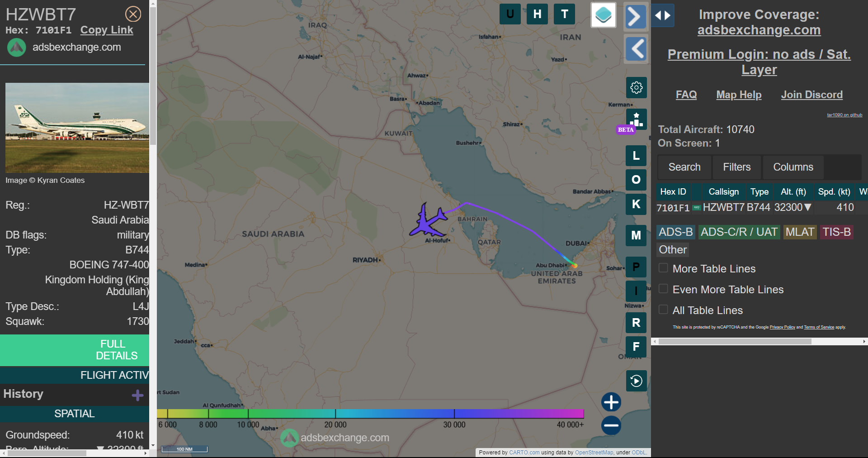Image resolution: width=868 pixels, height=458 pixels.
Task: Zoom out the map with minus button
Action: point(611,425)
